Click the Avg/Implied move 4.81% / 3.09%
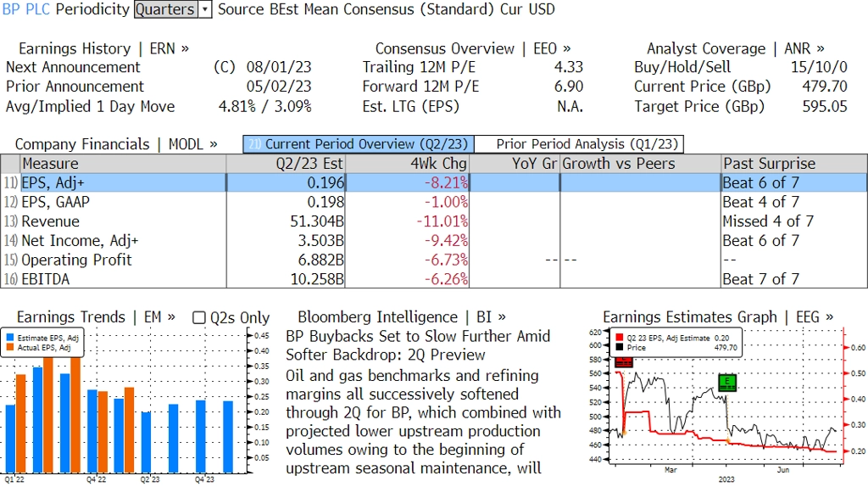The width and height of the screenshot is (868, 487). tap(264, 107)
